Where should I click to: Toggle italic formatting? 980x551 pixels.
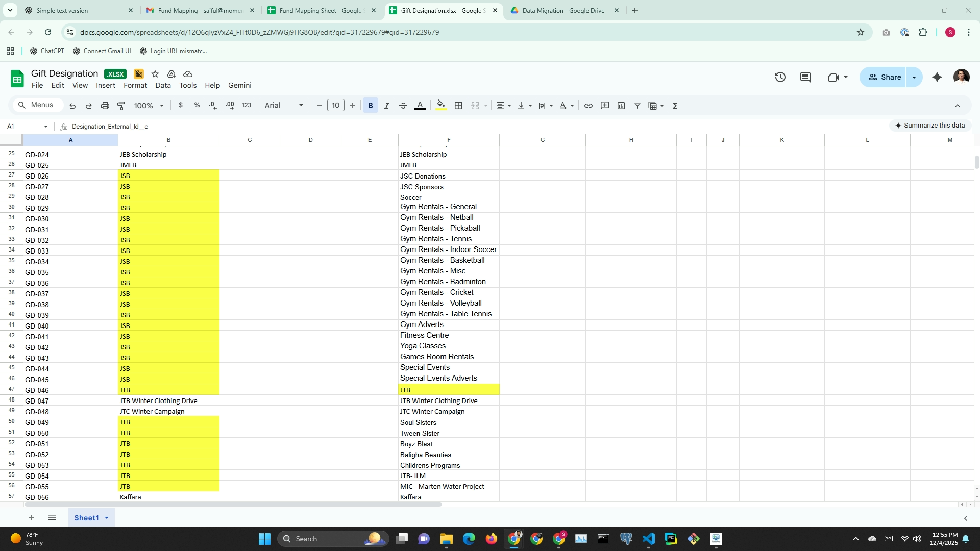[386, 106]
